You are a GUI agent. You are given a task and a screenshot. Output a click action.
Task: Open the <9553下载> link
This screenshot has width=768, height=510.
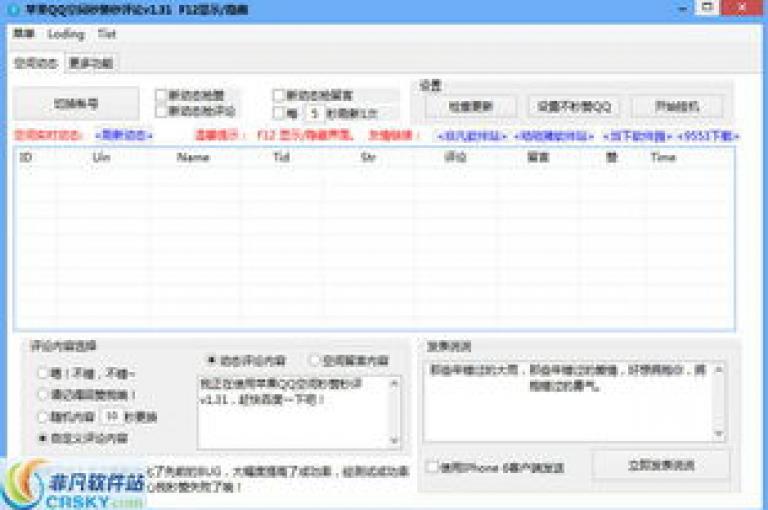click(708, 136)
